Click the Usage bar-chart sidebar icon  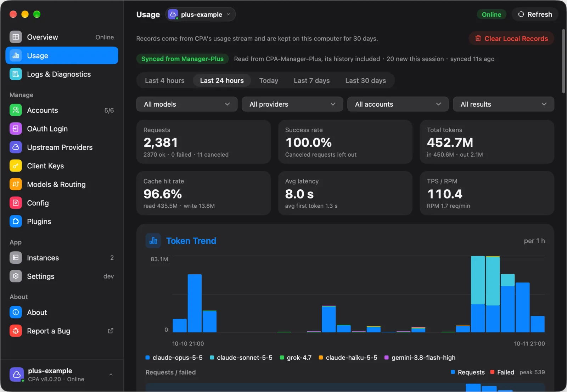(16, 56)
